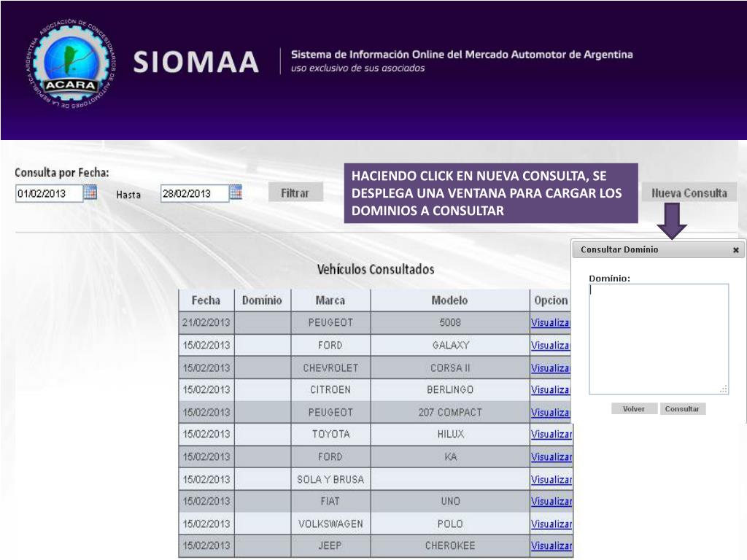This screenshot has width=747, height=560.
Task: Click the Fecha column header
Action: click(206, 300)
